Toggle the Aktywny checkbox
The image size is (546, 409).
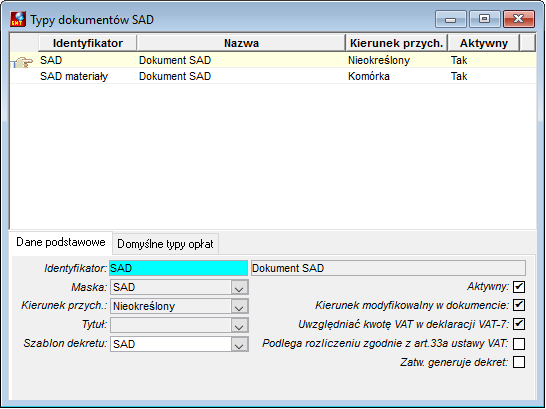pyautogui.click(x=519, y=287)
